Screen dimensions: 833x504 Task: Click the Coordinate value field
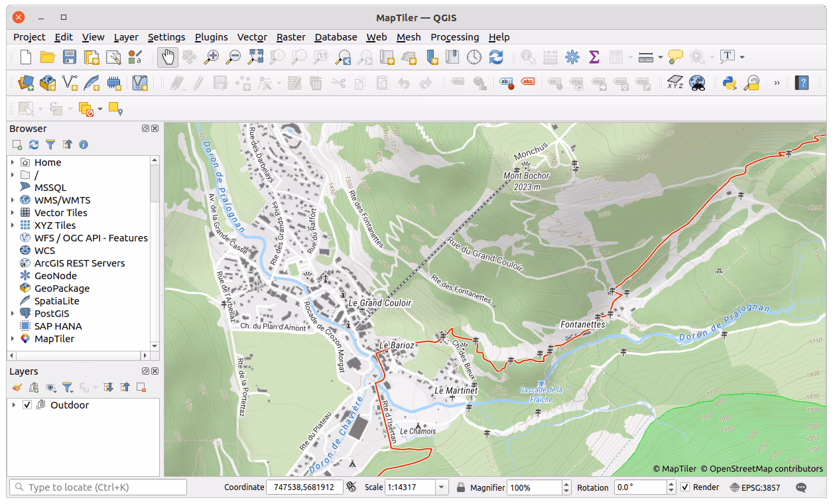click(304, 487)
